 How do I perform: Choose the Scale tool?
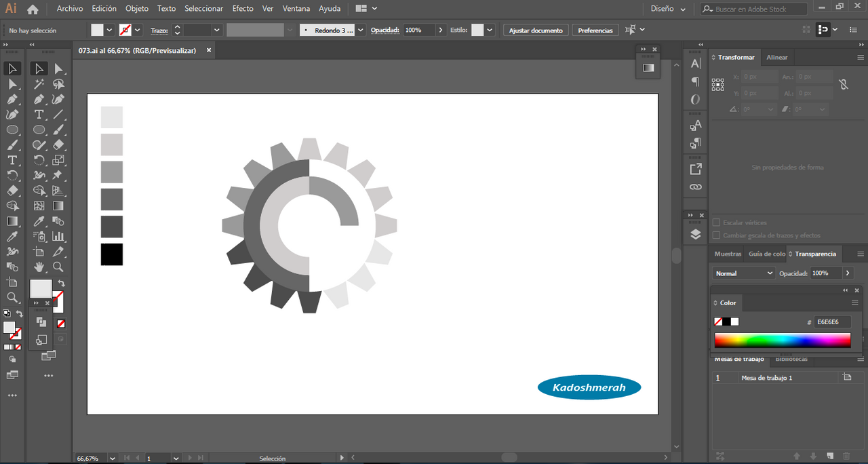coord(58,160)
